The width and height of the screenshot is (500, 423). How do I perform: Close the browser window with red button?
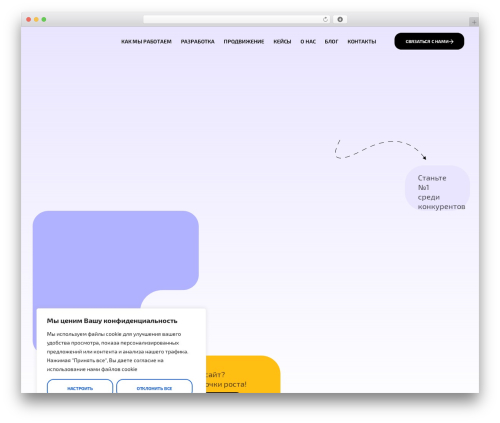click(x=29, y=20)
